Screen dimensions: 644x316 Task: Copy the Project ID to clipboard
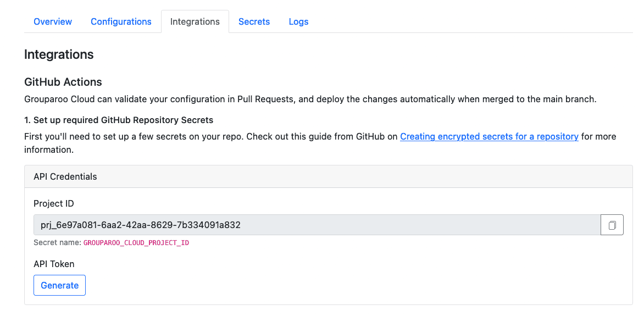612,225
